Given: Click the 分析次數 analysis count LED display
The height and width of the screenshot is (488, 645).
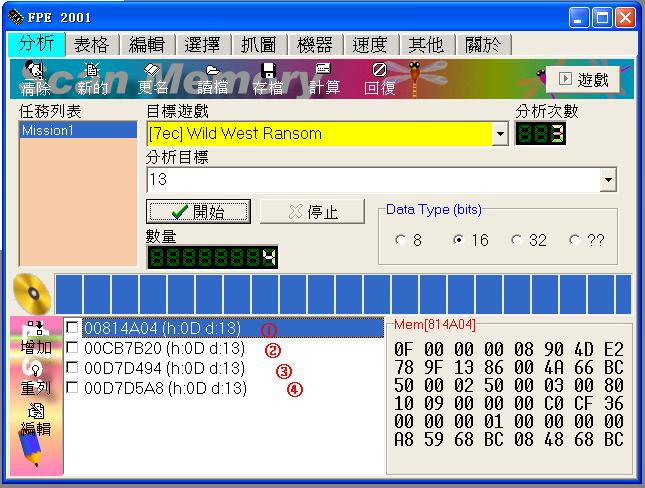Looking at the screenshot, I should (x=541, y=134).
